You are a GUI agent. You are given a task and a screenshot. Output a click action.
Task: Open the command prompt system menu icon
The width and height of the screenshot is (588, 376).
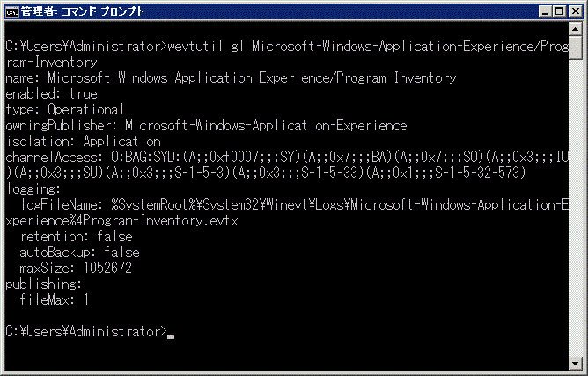tap(11, 12)
